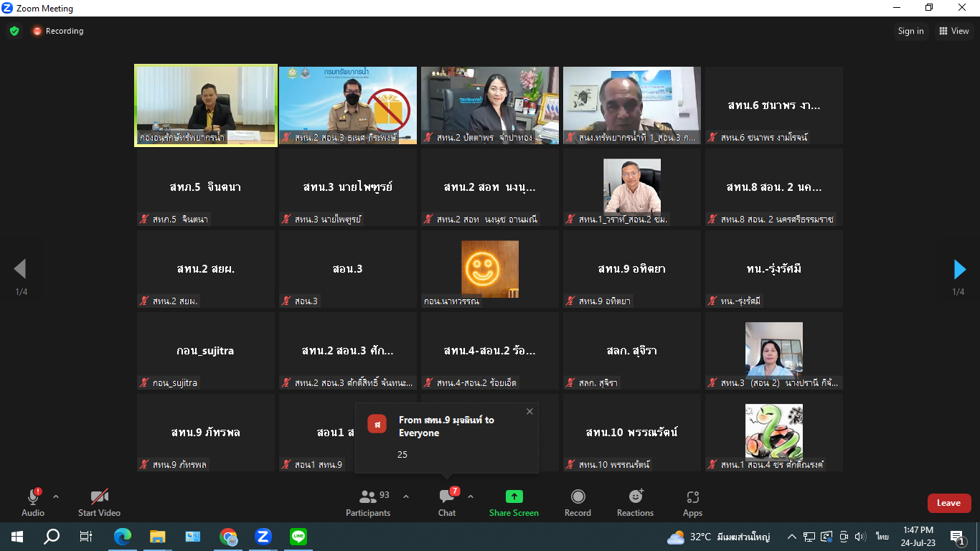Select the smiley face participant video tile
The width and height of the screenshot is (980, 551).
pos(490,269)
